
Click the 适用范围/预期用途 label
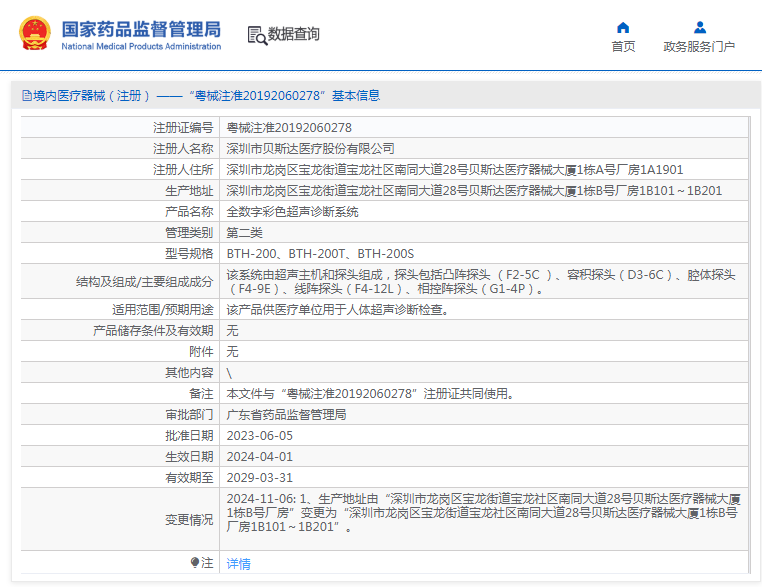click(x=162, y=310)
